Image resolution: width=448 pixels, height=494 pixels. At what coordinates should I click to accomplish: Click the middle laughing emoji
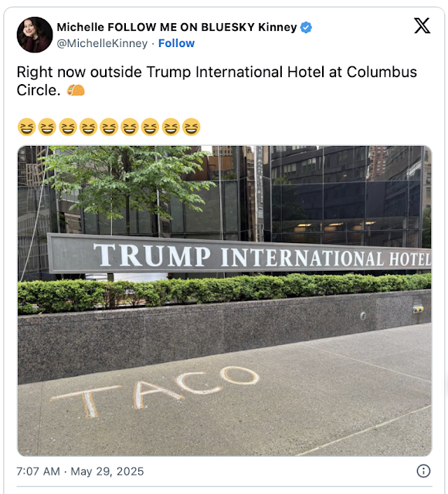(109, 127)
